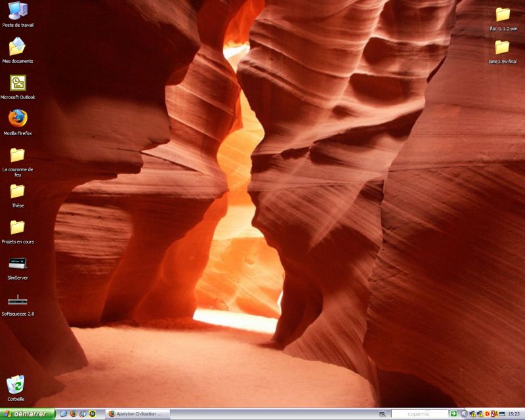Click inside the Copernic search field
Screen dimensions: 525x420
tap(419, 414)
